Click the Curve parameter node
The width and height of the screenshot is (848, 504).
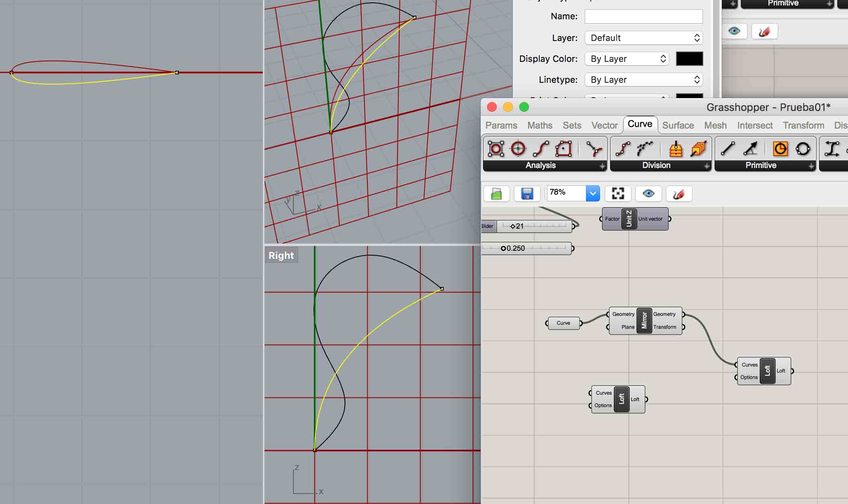click(563, 323)
